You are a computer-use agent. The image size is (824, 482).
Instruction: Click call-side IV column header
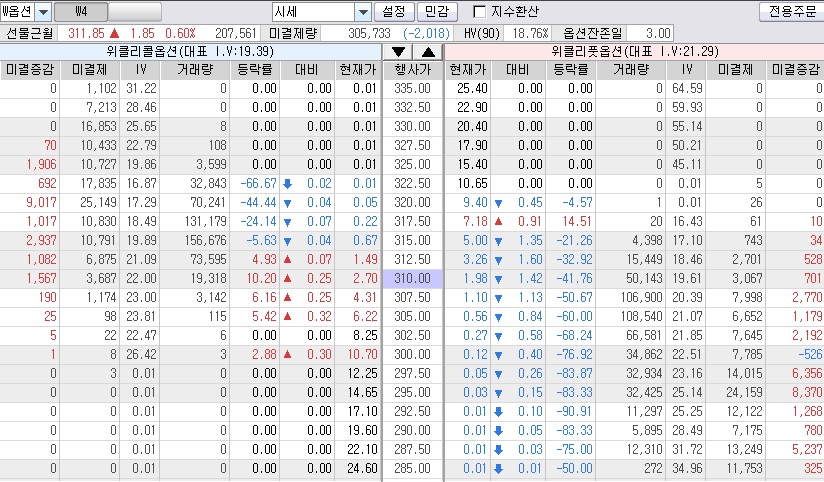point(141,69)
